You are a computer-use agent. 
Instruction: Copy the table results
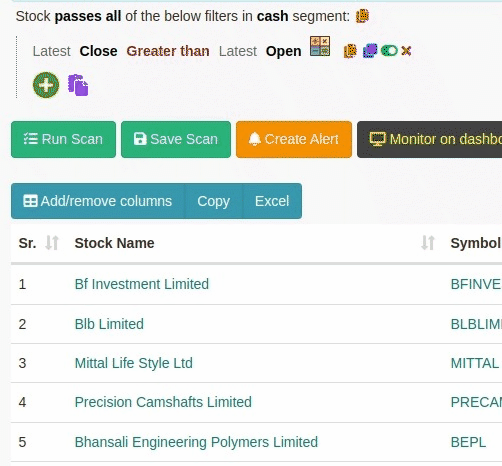point(213,201)
